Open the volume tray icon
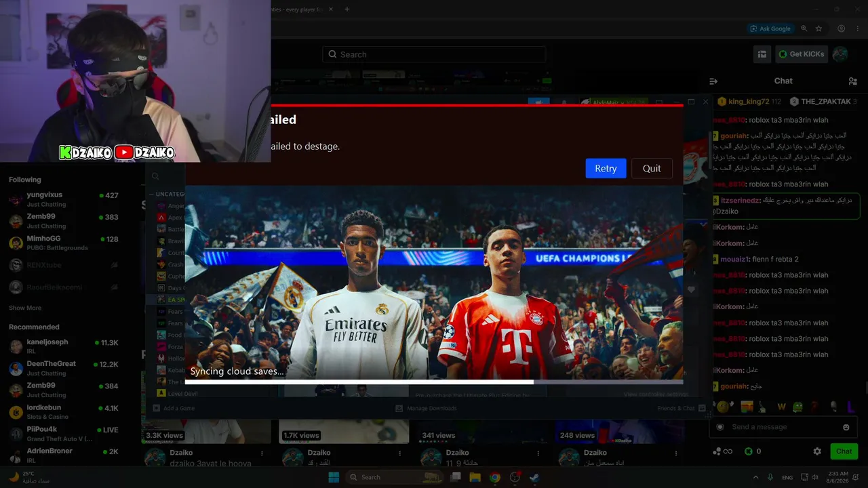Image resolution: width=868 pixels, height=488 pixels. (814, 477)
